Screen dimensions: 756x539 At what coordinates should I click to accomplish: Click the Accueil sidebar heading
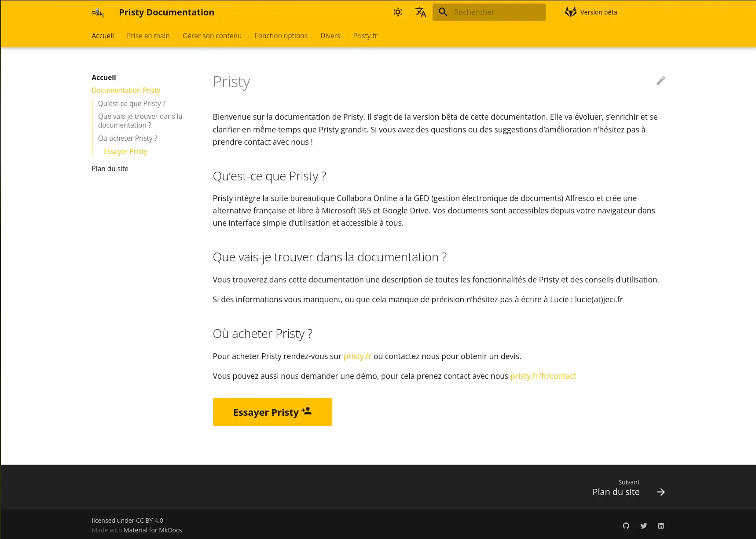click(104, 77)
